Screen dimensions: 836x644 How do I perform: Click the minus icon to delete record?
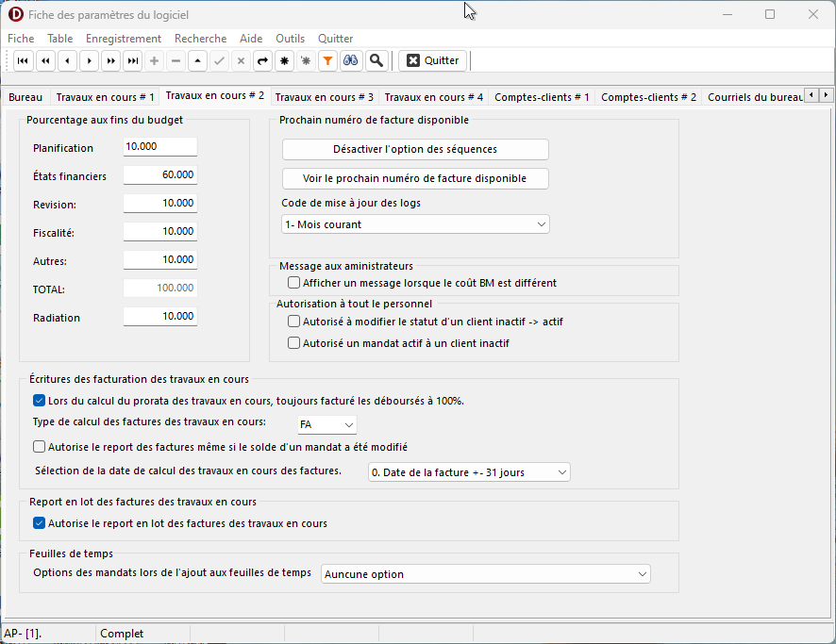click(176, 60)
